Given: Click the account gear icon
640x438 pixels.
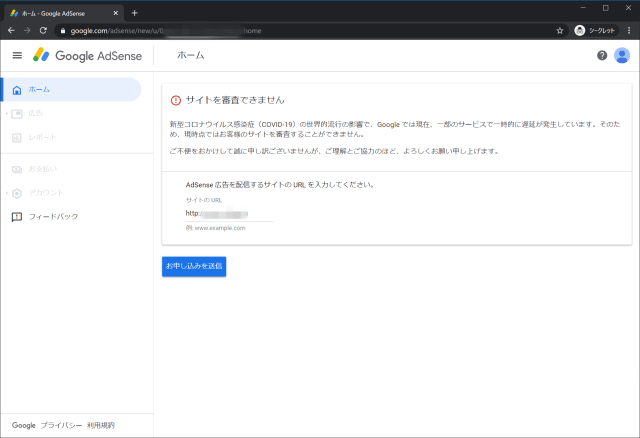Looking at the screenshot, I should [x=17, y=193].
